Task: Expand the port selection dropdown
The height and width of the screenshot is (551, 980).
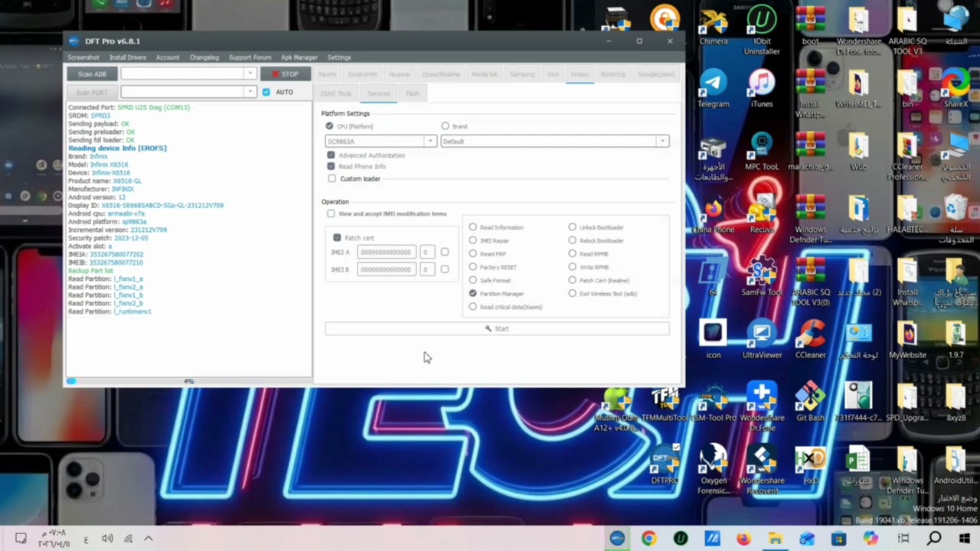Action: 249,92
